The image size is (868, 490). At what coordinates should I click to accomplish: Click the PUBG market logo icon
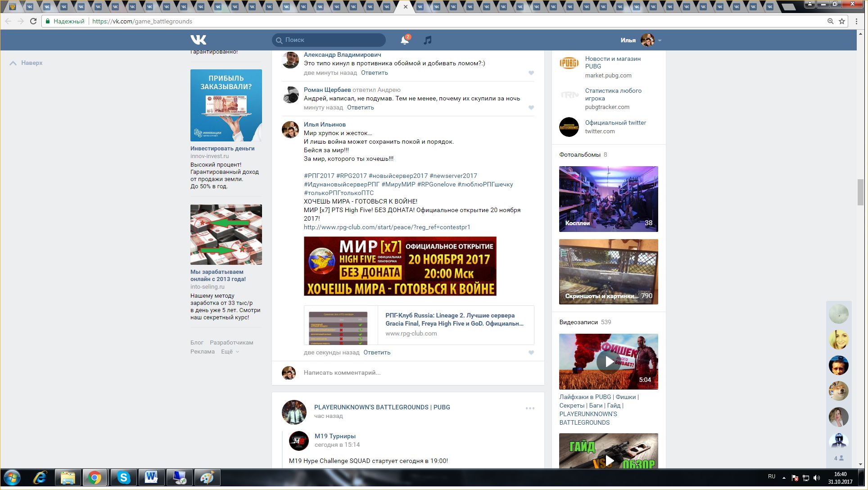click(569, 63)
